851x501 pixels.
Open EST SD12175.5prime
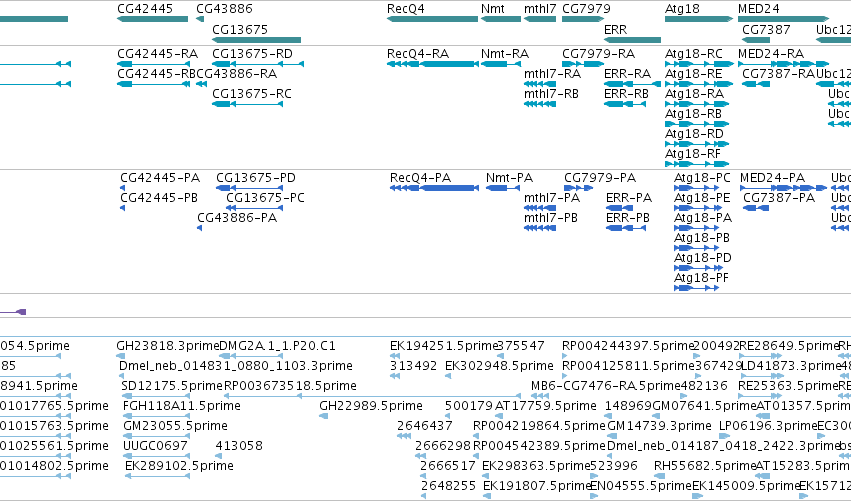pyautogui.click(x=173, y=385)
